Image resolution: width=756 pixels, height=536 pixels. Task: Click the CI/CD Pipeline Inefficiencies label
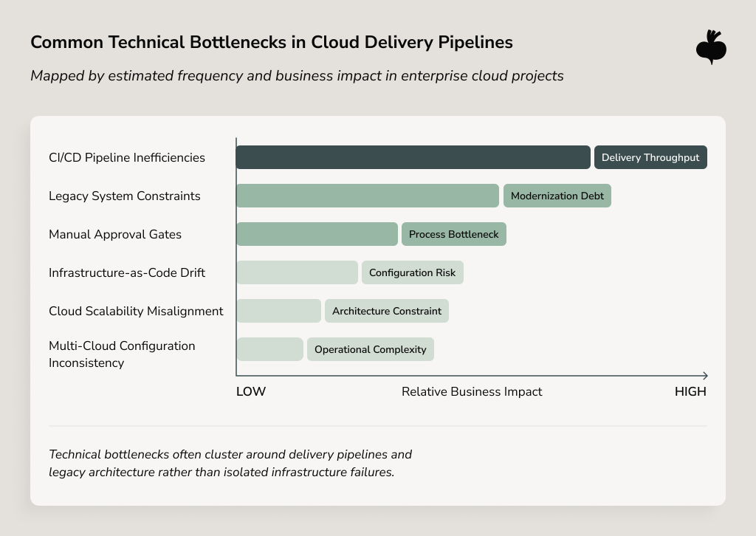tap(127, 157)
